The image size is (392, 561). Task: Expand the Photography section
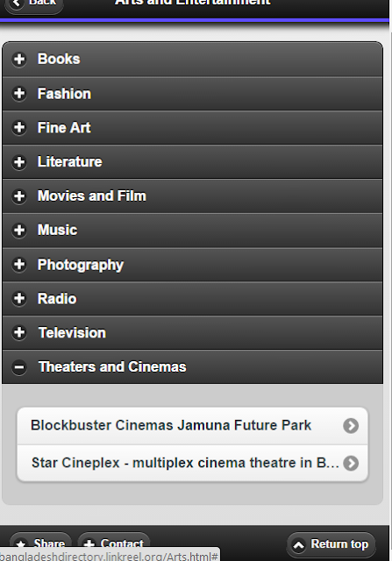(193, 265)
